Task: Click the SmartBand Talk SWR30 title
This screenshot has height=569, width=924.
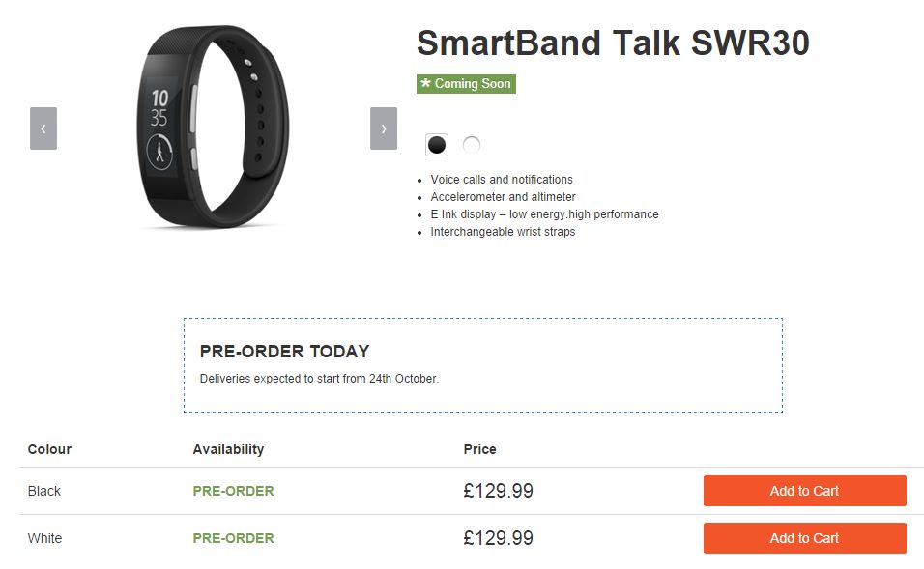Action: coord(613,43)
